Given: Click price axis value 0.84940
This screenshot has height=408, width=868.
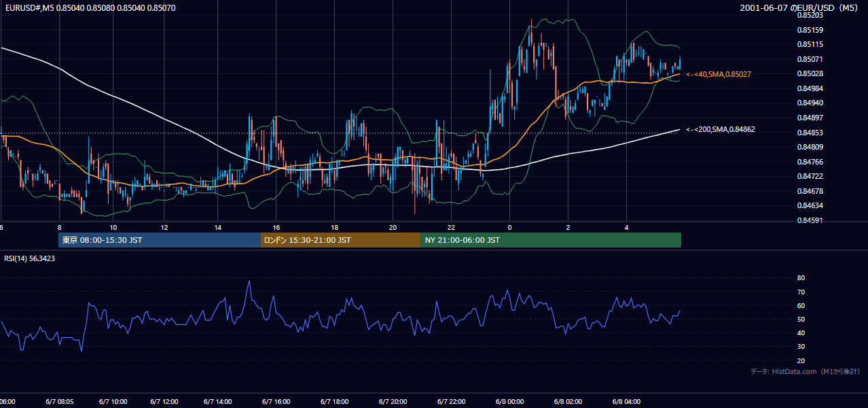Looking at the screenshot, I should [x=810, y=103].
